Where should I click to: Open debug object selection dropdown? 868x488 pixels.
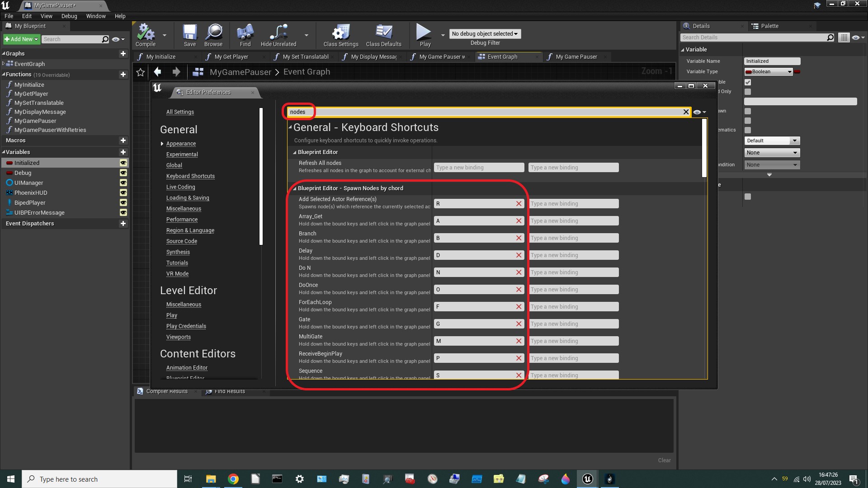click(485, 34)
